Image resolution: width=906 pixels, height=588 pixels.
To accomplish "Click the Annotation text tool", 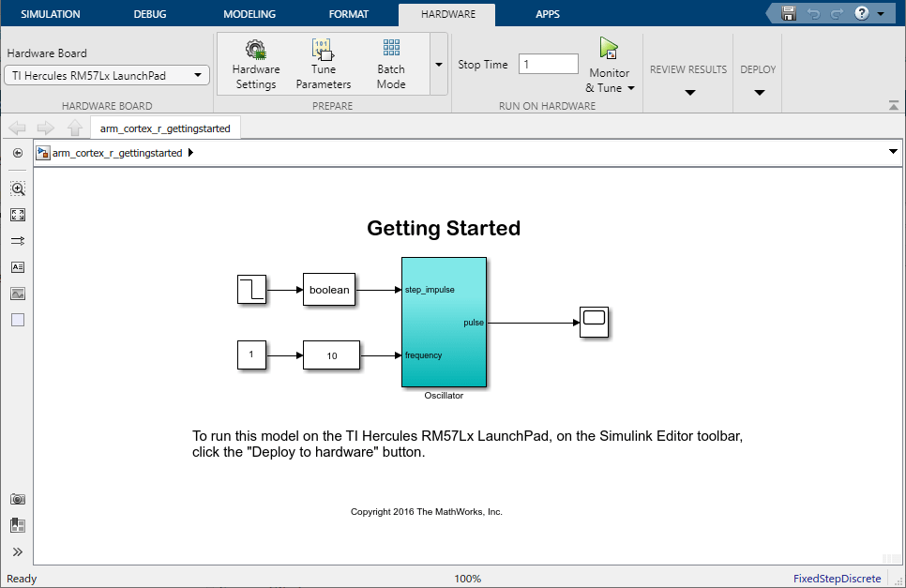I will point(18,267).
